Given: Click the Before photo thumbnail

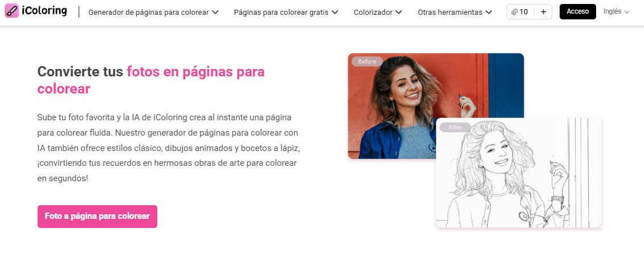Looking at the screenshot, I should 436,105.
